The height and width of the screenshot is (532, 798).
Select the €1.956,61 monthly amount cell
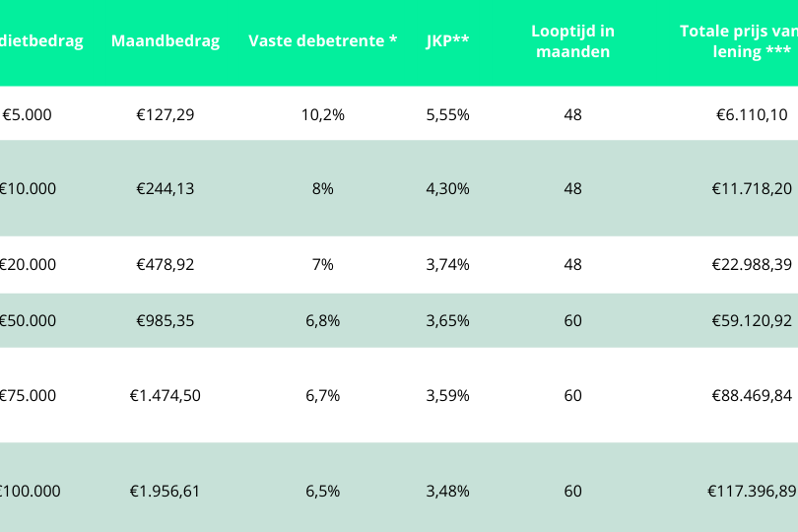pyautogui.click(x=166, y=491)
